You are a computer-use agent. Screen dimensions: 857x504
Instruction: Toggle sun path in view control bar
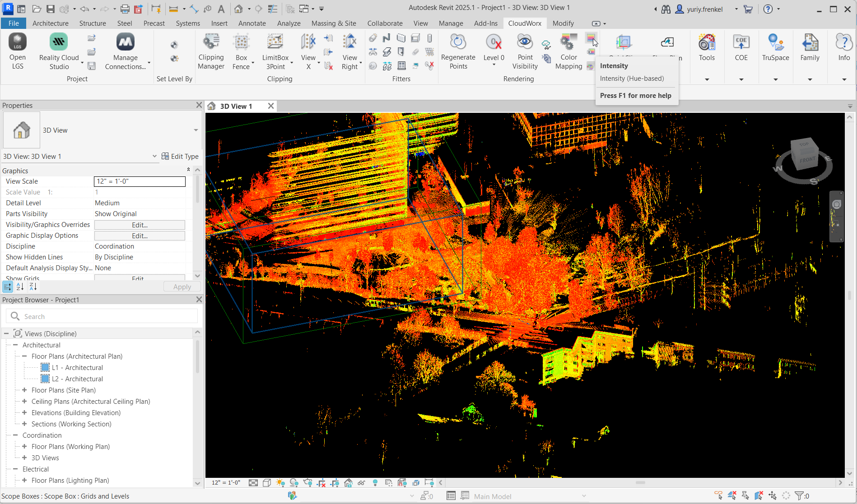(x=280, y=483)
